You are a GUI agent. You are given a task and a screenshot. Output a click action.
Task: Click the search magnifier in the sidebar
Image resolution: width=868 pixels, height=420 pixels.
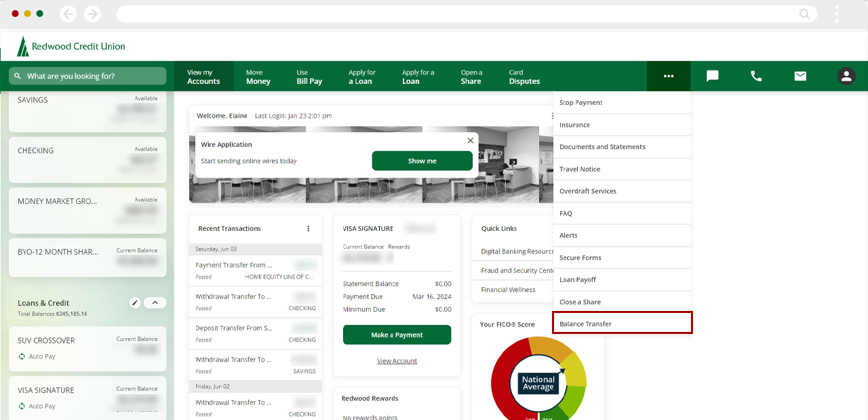coord(17,76)
